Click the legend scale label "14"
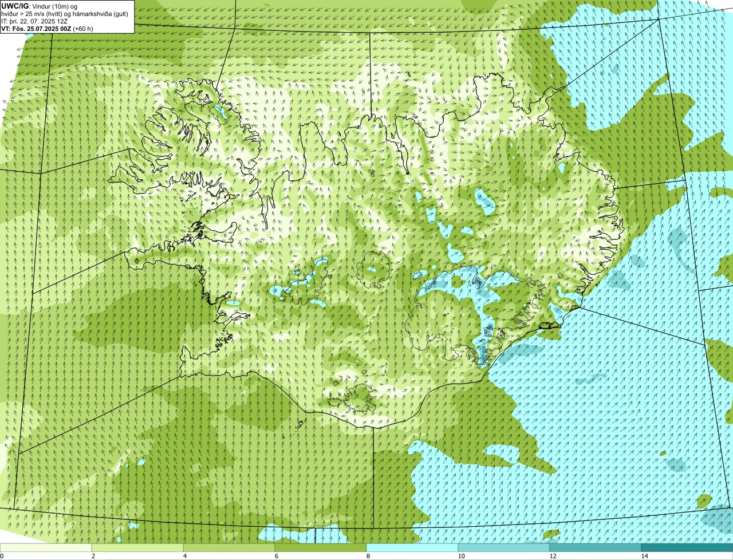 click(644, 556)
